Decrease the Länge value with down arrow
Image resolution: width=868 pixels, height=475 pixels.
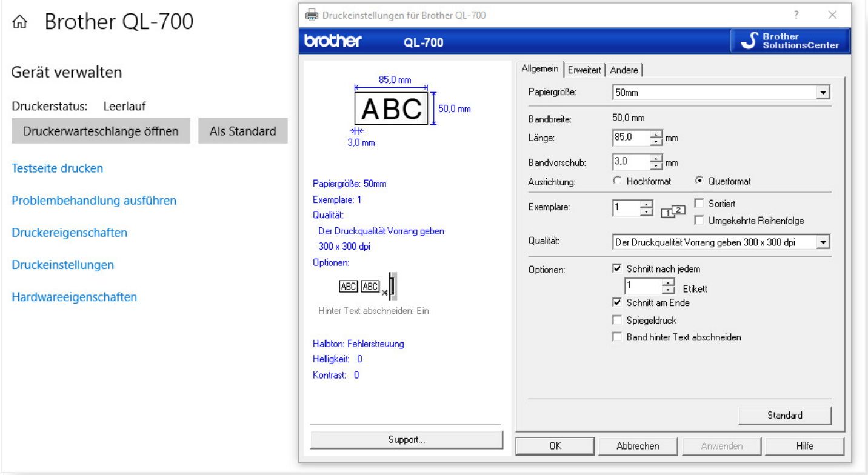point(656,142)
